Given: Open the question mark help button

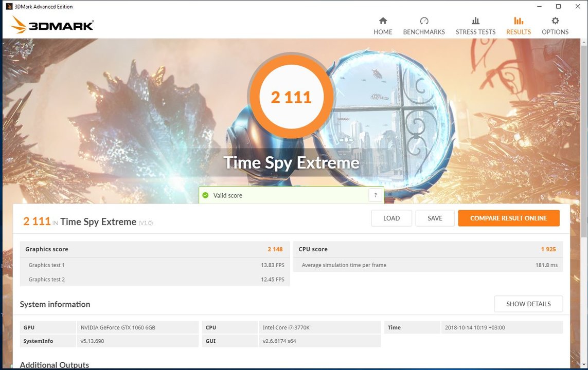Looking at the screenshot, I should pos(376,195).
